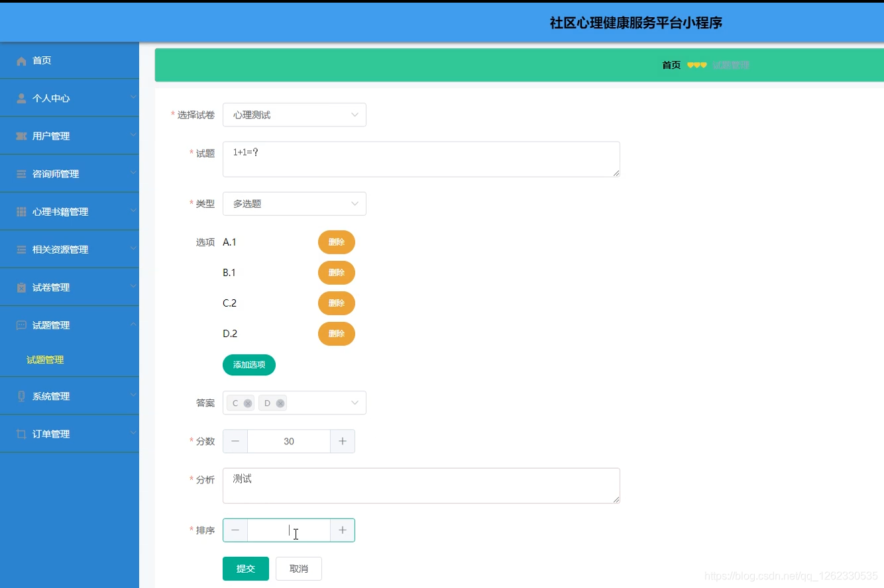Viewport: 884px width, 588px height.
Task: Click the home icon beside 首页
Action: coord(21,60)
